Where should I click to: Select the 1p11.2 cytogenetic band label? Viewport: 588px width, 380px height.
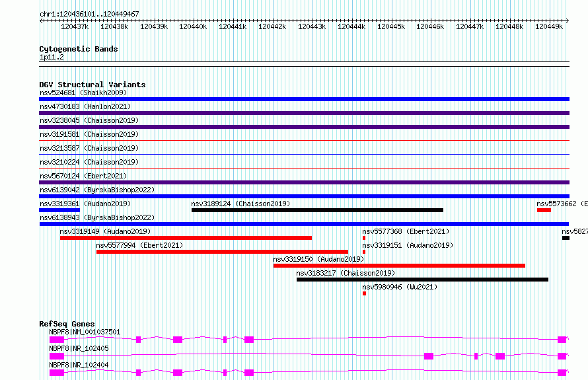point(52,57)
